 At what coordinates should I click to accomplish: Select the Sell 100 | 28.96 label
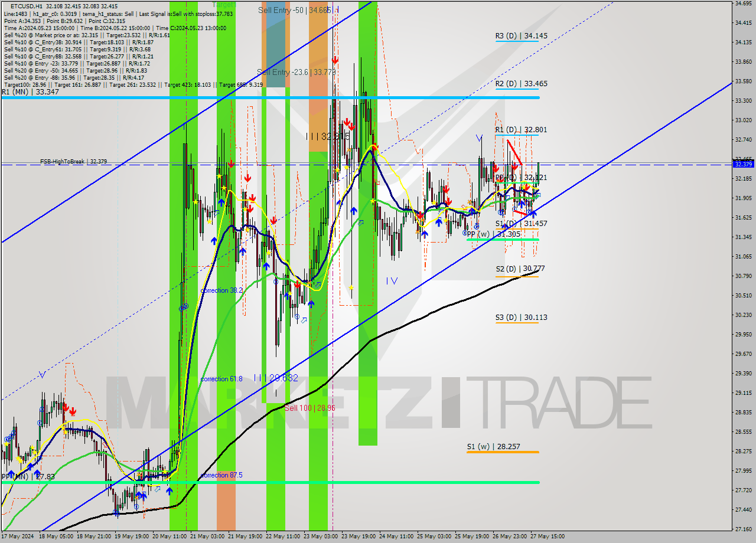click(x=309, y=408)
